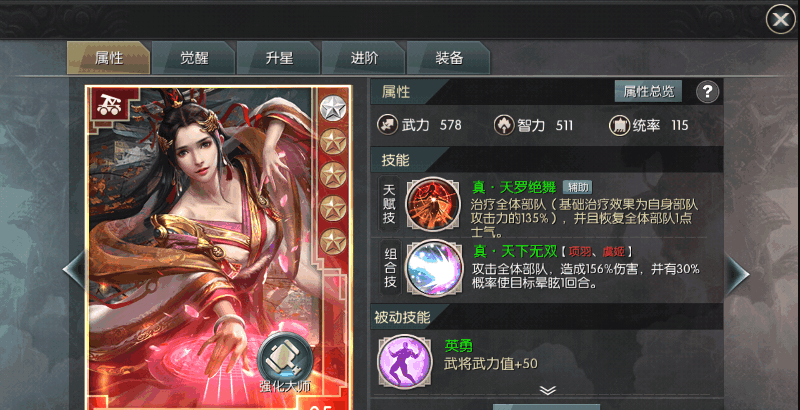Click the 真·天下无双 combo skill icon
This screenshot has width=800, height=410.
[x=434, y=268]
